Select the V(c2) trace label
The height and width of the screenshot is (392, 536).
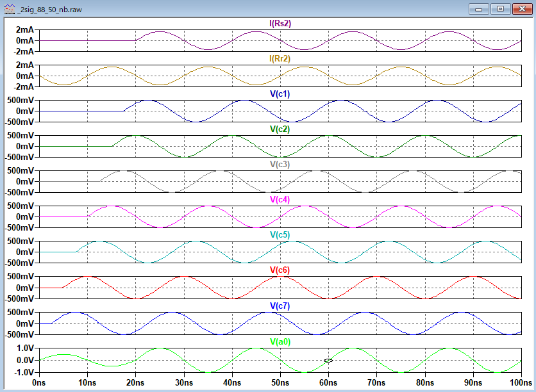[280, 129]
